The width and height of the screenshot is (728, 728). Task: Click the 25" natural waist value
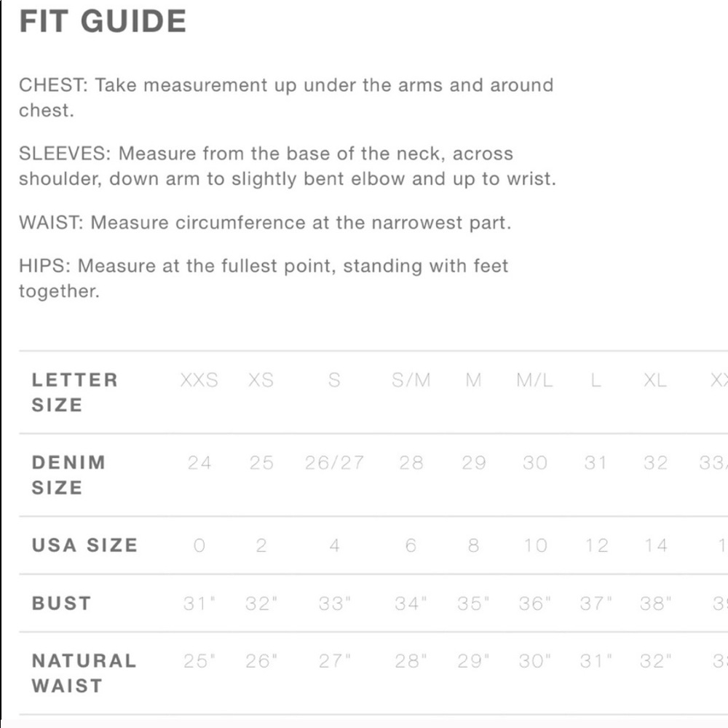pyautogui.click(x=199, y=661)
